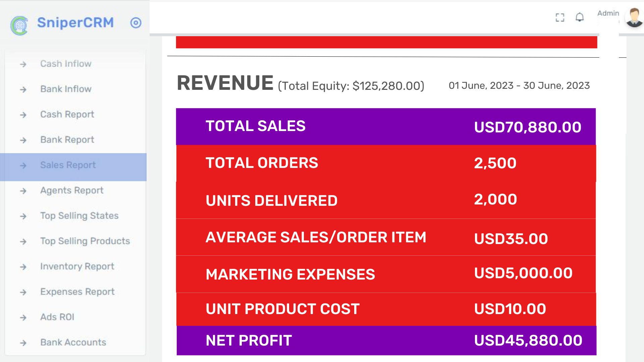Go to Agents Report
This screenshot has width=644, height=362.
click(x=72, y=190)
